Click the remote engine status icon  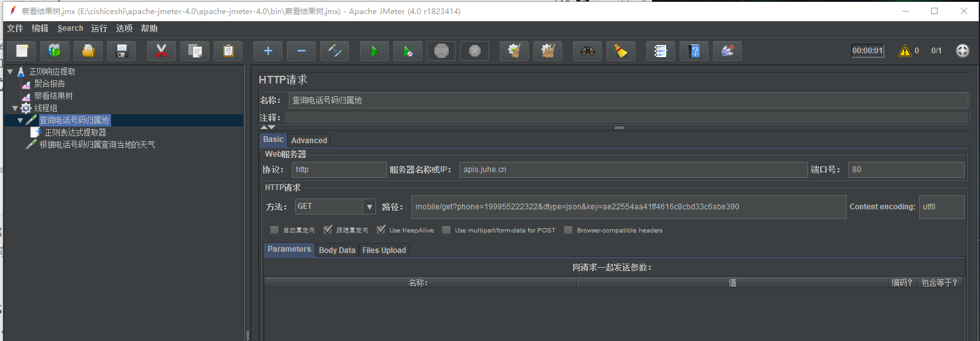tap(962, 51)
